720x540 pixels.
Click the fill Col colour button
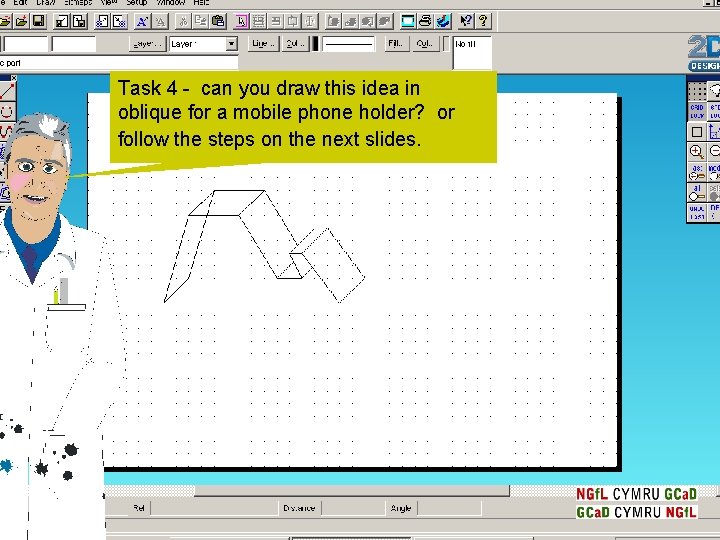click(425, 44)
